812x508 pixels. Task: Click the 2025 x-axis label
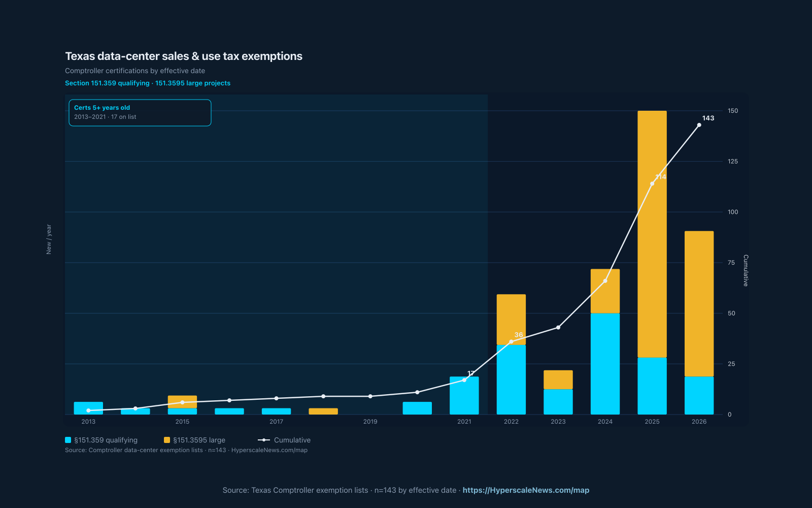652,422
